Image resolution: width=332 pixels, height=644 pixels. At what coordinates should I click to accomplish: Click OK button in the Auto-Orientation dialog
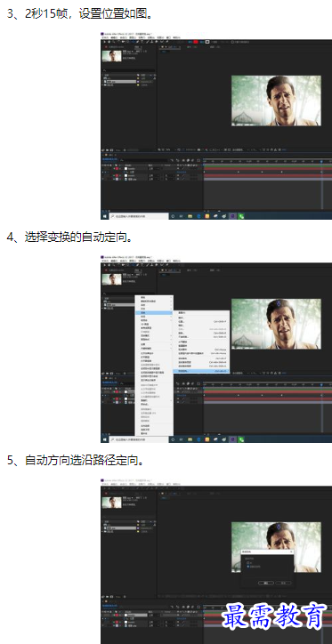[266, 583]
